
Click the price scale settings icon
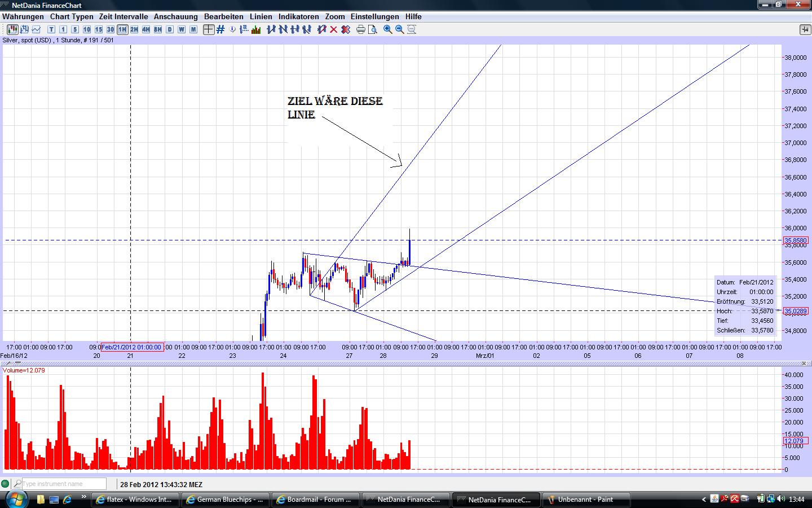click(x=245, y=29)
